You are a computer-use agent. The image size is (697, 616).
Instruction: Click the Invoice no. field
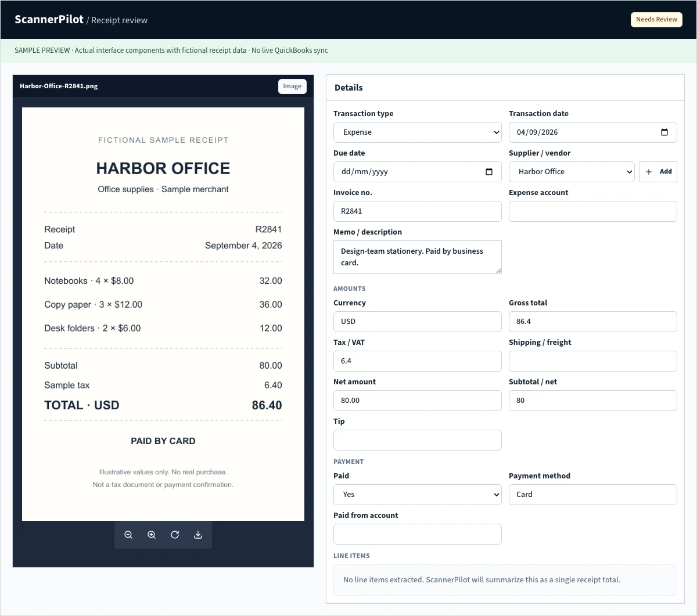point(418,211)
